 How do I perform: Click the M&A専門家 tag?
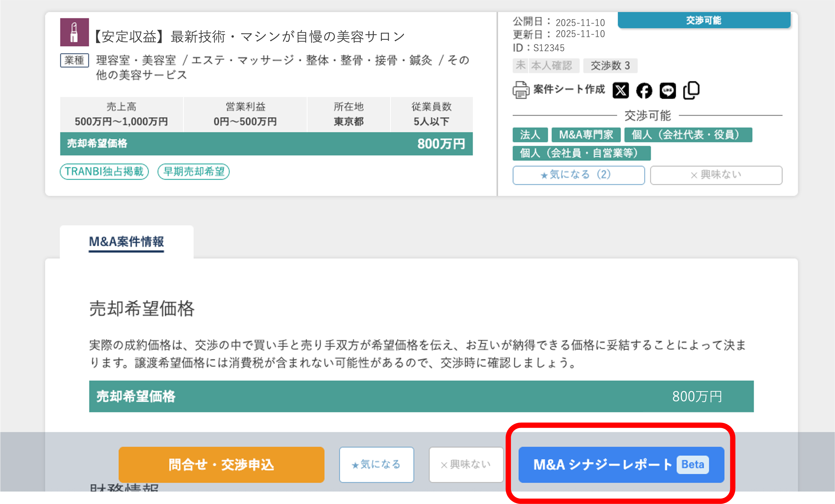(x=586, y=135)
